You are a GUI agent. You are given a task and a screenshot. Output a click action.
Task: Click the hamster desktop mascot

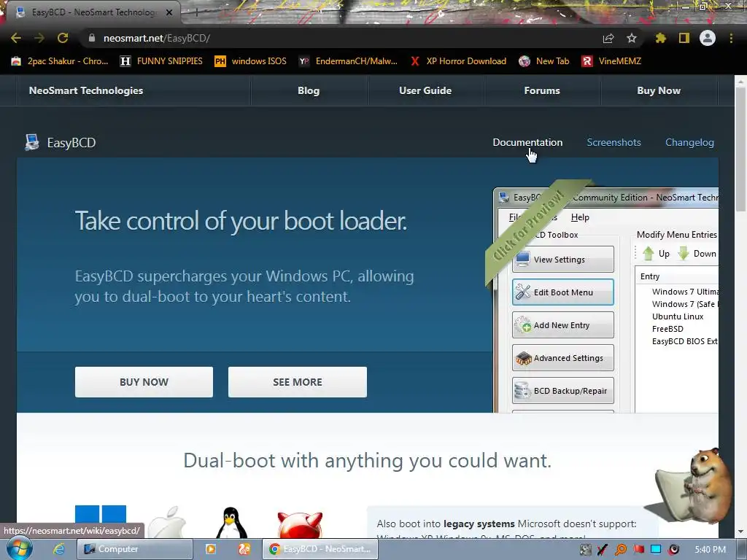point(695,486)
